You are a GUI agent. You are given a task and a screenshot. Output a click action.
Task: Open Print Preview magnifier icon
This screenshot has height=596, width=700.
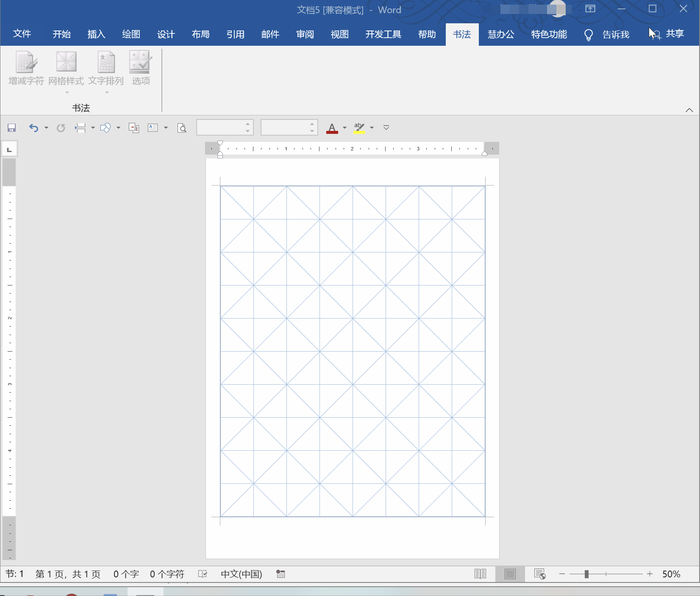pos(182,128)
